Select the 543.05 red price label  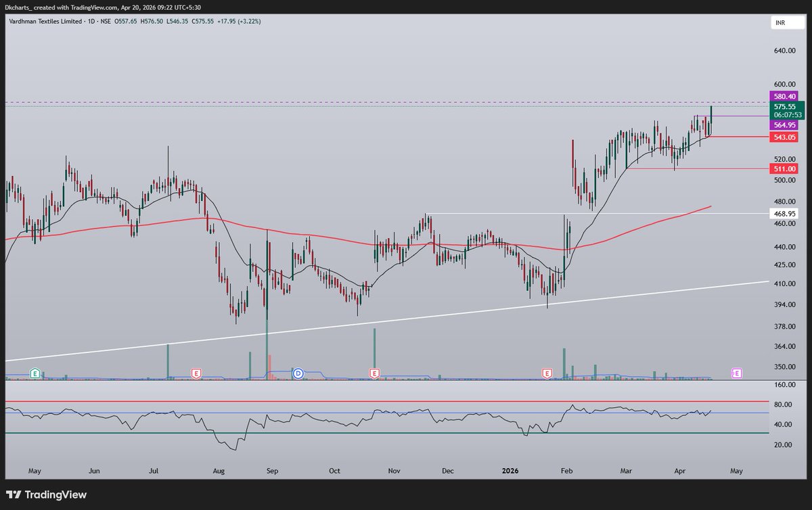(x=784, y=137)
